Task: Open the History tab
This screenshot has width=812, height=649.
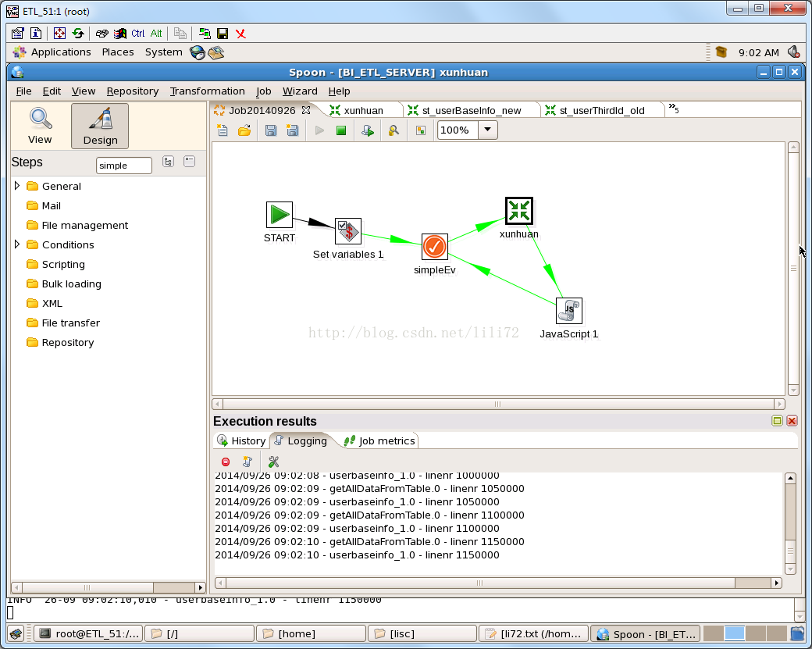Action: [x=241, y=440]
